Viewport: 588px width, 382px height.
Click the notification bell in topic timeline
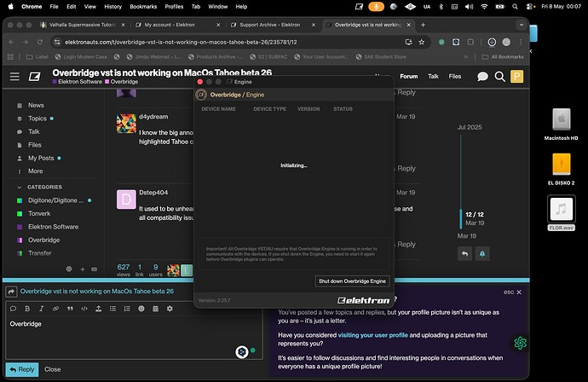point(482,254)
